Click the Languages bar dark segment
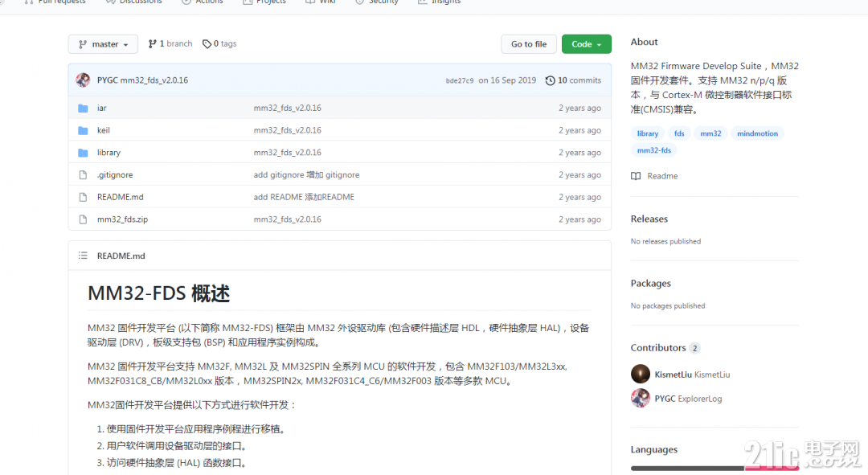 687,469
